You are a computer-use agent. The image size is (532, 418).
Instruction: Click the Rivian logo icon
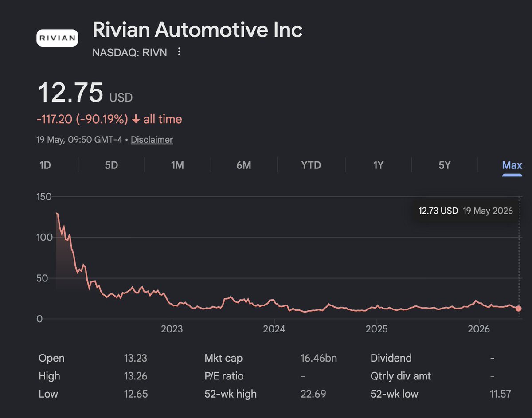coord(57,38)
